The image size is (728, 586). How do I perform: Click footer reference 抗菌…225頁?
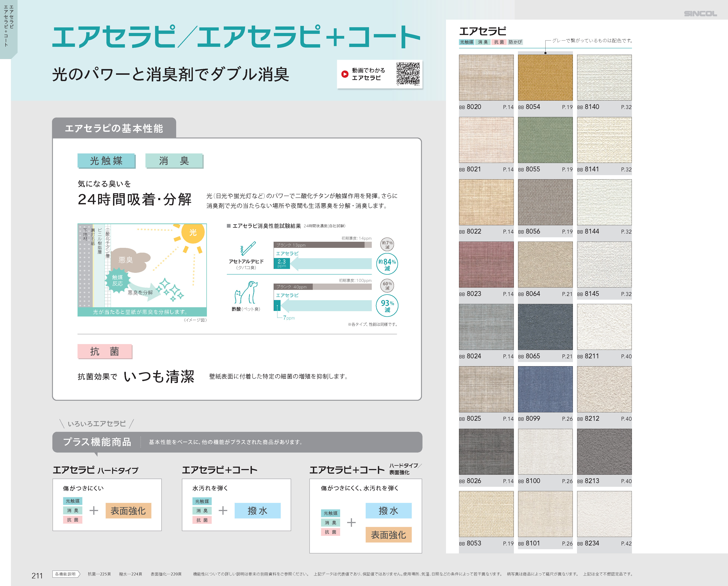(99, 574)
